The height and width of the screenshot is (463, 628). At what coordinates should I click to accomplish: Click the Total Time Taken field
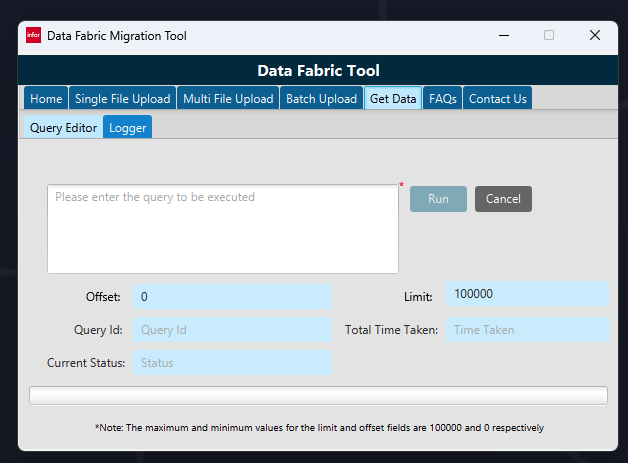(x=528, y=330)
